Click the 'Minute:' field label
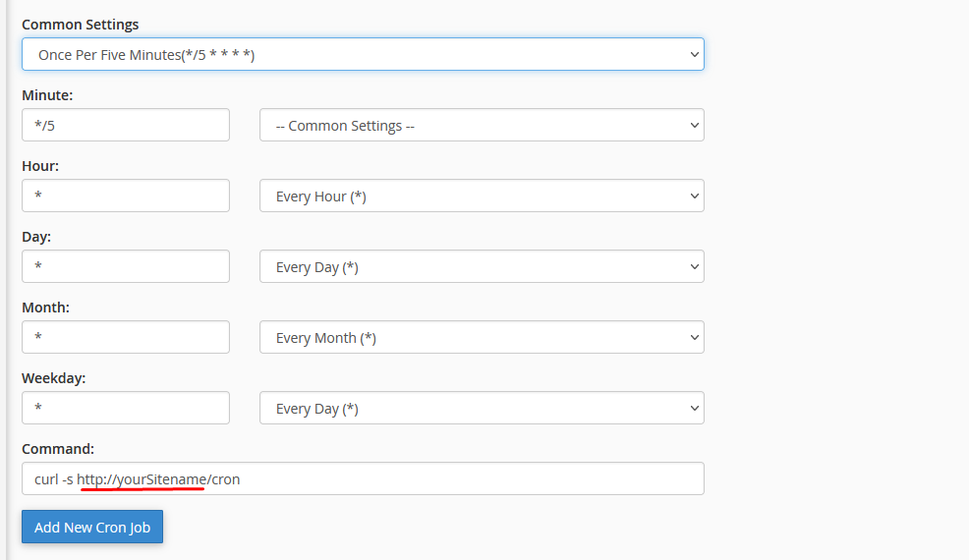This screenshot has height=560, width=969. 47,95
